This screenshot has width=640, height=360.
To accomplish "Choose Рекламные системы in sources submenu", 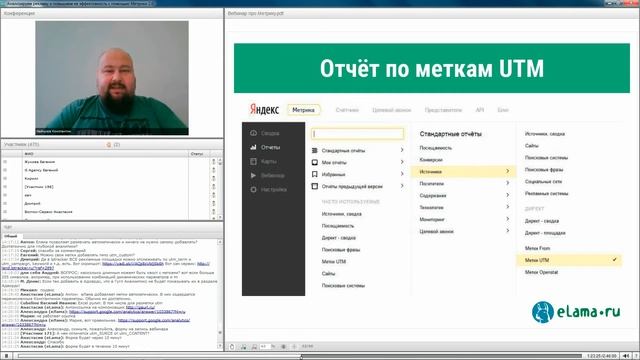I will 546,193.
